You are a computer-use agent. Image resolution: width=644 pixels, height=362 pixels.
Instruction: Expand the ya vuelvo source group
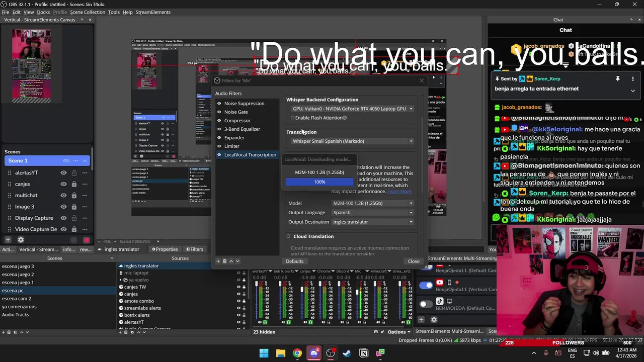pyautogui.click(x=121, y=280)
